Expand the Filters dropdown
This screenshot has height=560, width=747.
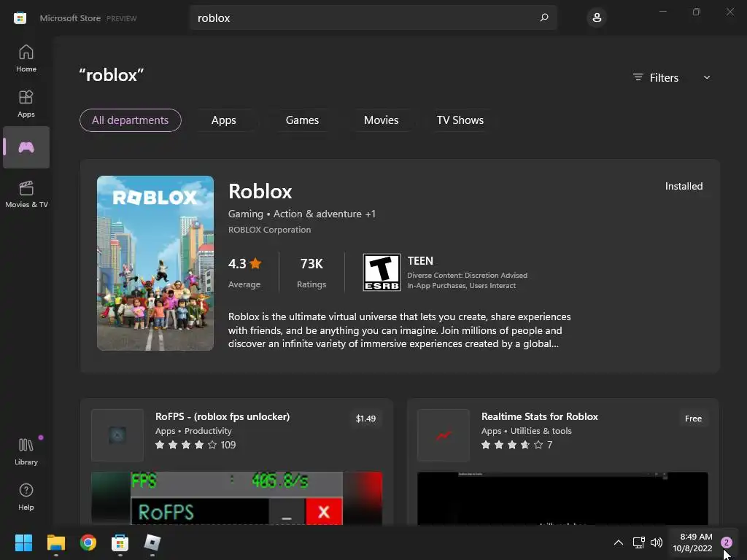point(672,77)
